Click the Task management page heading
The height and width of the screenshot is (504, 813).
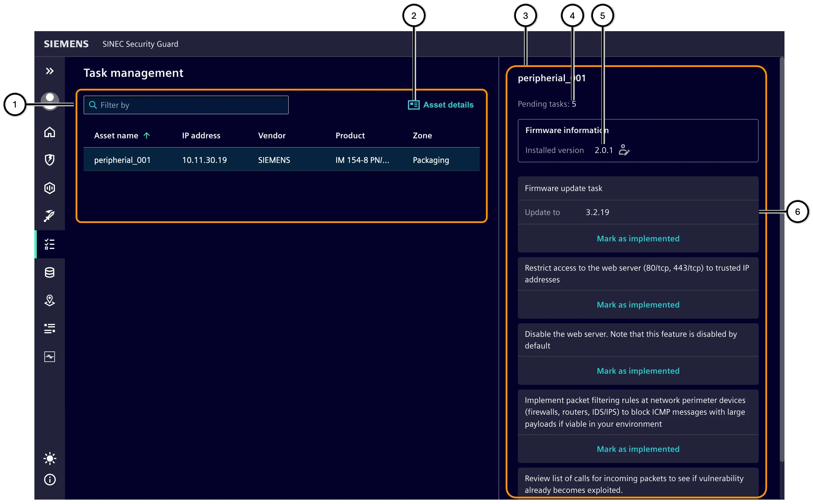click(134, 73)
